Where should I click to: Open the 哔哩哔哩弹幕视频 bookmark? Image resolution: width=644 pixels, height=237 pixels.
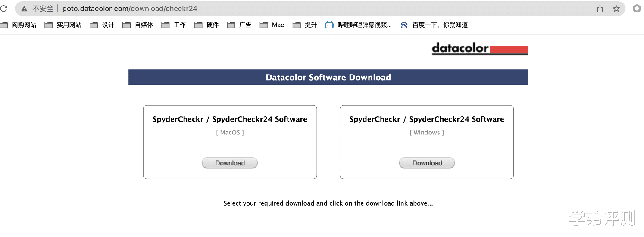359,25
